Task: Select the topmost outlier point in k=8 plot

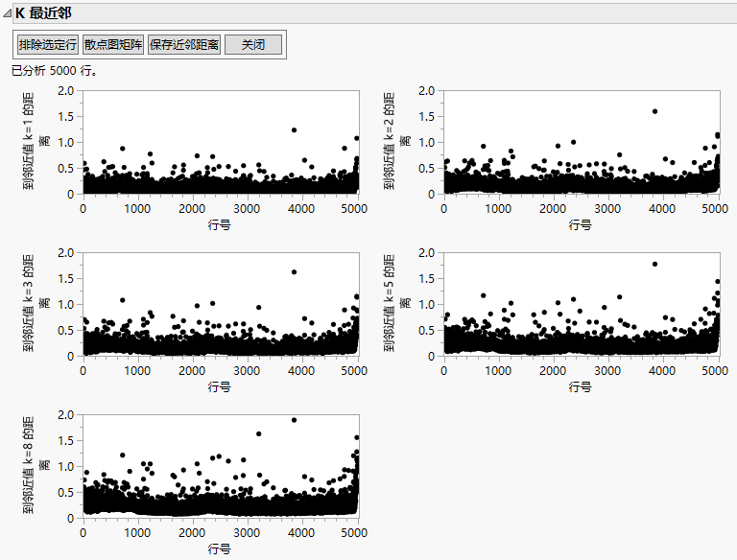Action: (295, 420)
